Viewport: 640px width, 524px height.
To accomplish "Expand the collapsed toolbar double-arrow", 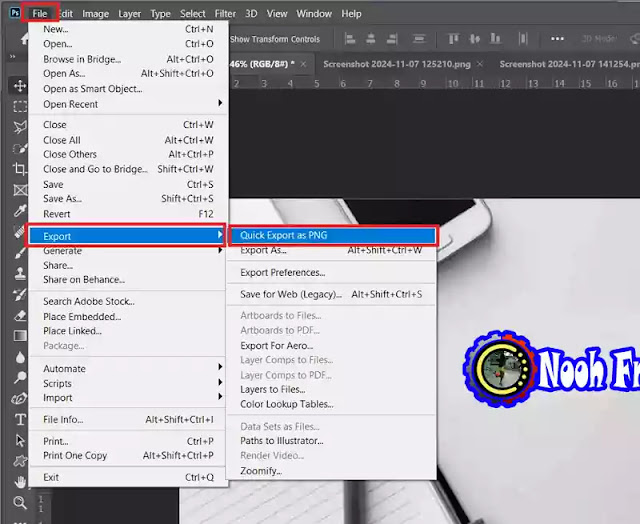I will tap(13, 57).
